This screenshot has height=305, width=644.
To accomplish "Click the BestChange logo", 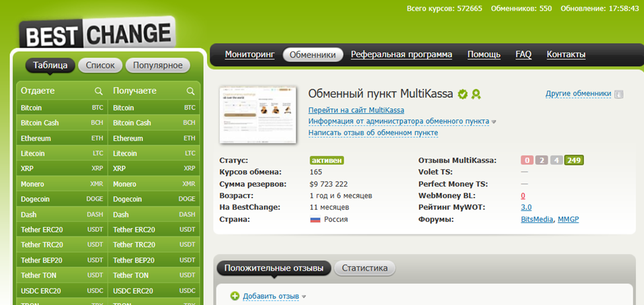I will coord(97,33).
